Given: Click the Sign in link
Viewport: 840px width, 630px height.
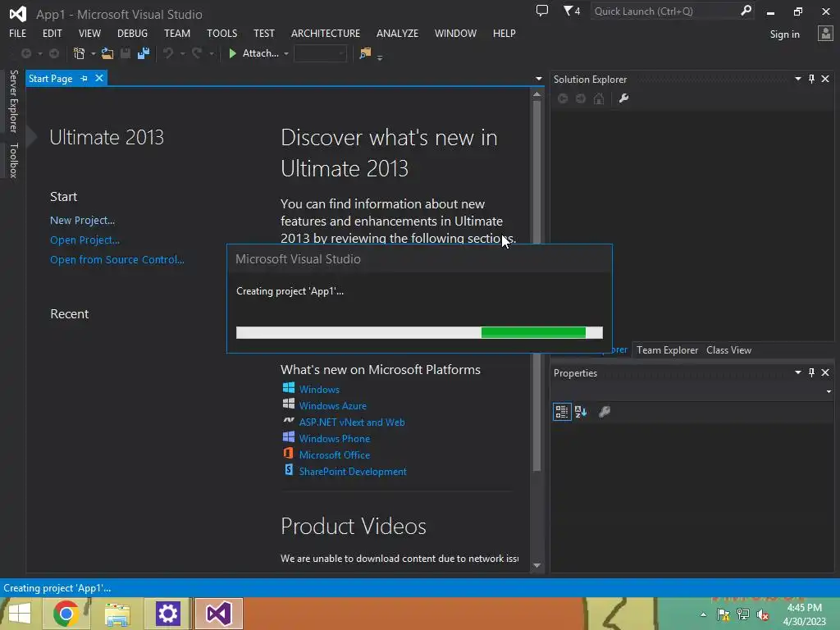Looking at the screenshot, I should (784, 34).
